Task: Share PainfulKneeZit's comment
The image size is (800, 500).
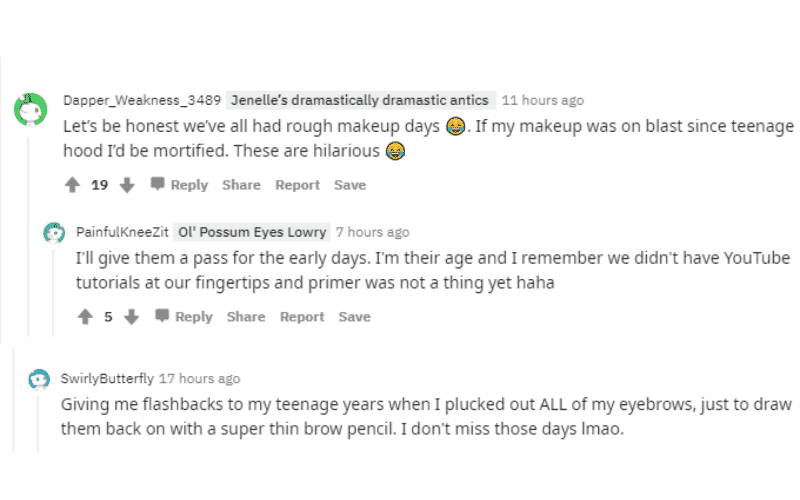Action: (246, 317)
